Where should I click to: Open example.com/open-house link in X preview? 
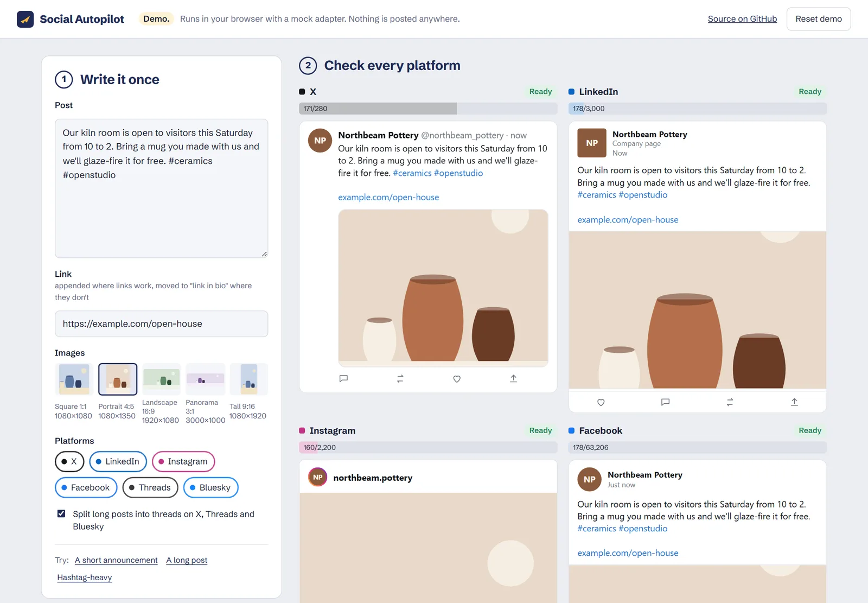(388, 197)
